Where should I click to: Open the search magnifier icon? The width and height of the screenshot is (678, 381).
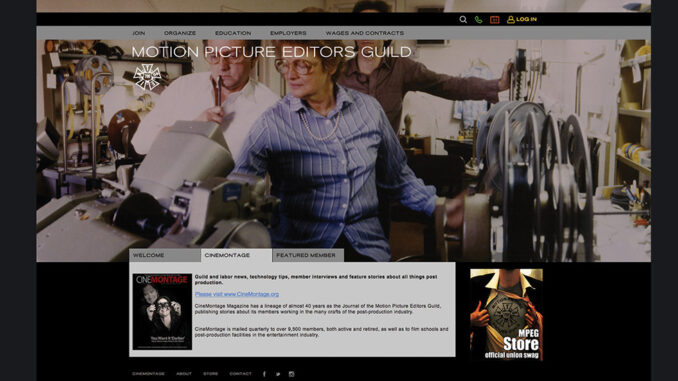pos(463,19)
